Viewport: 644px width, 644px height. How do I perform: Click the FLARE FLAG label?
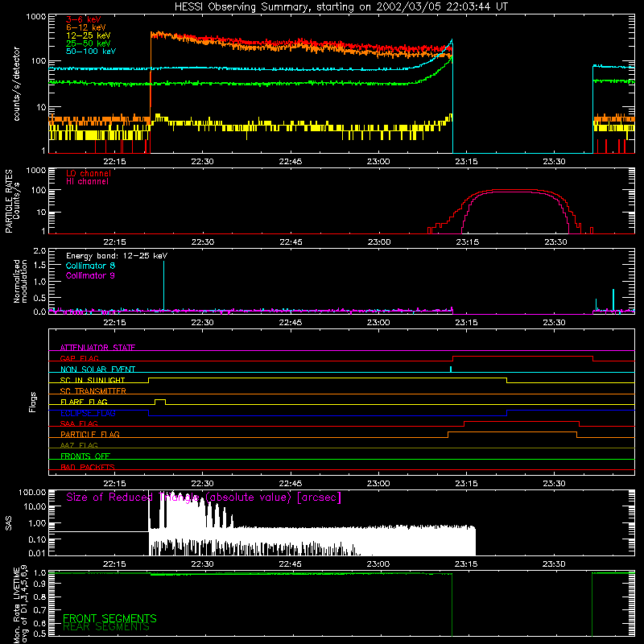(x=84, y=402)
